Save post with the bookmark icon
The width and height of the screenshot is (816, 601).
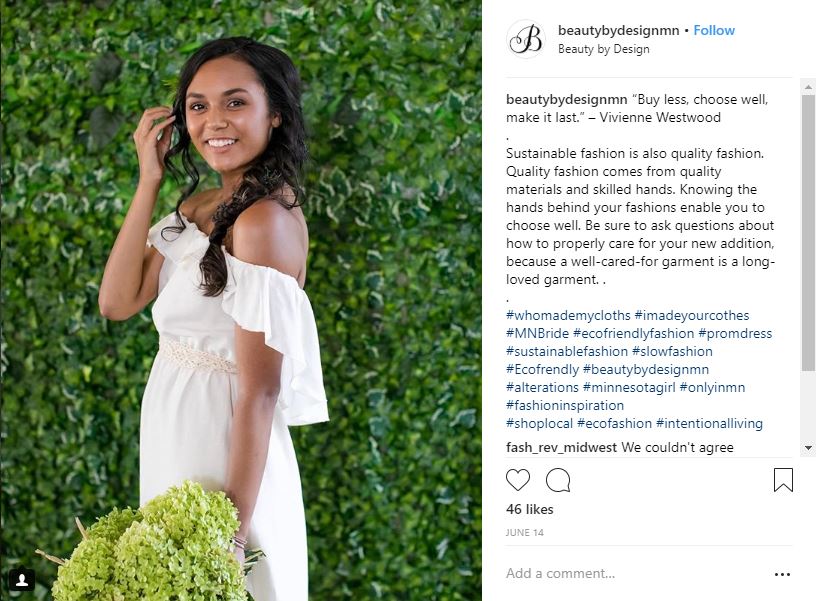(783, 480)
